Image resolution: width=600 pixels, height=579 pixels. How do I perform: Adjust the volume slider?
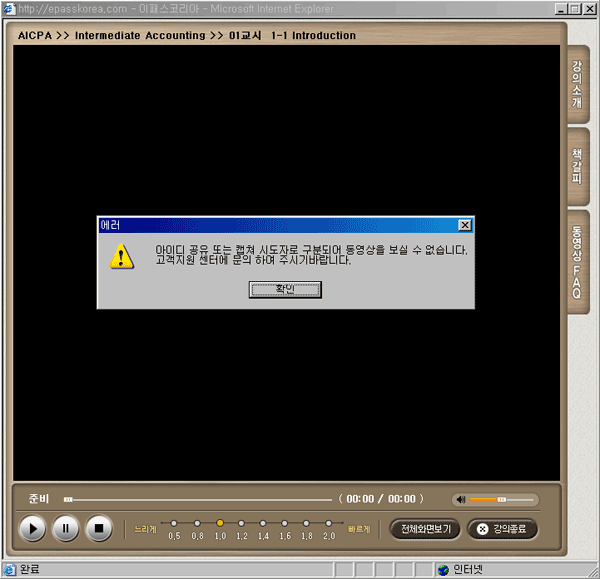click(501, 499)
